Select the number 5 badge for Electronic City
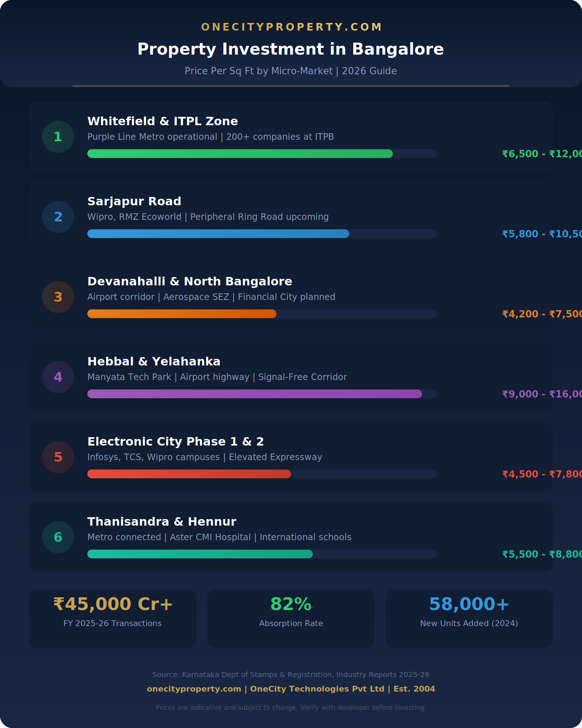 58,457
